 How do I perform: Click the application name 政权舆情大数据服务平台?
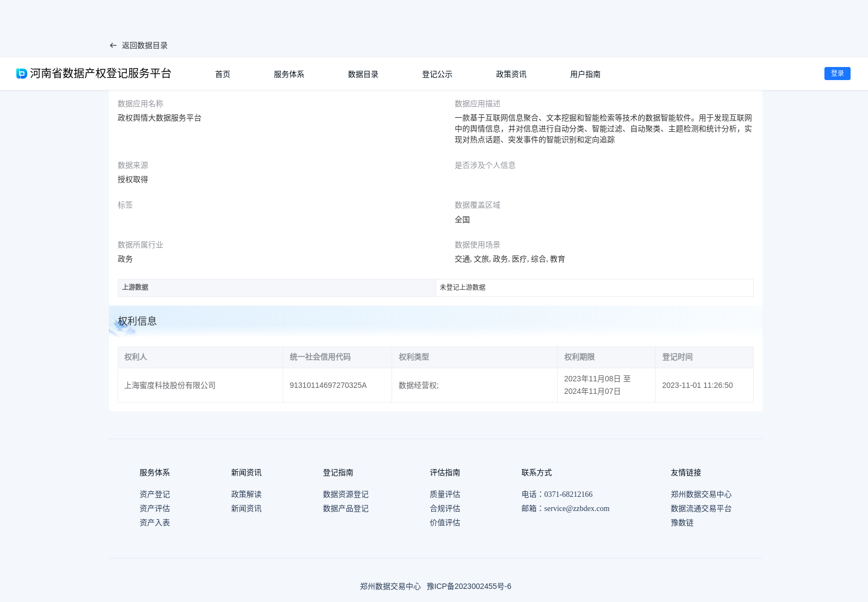click(x=160, y=118)
